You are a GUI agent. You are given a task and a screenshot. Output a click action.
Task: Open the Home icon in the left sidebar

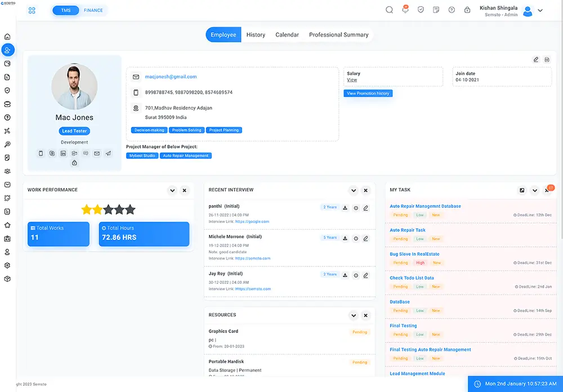point(7,37)
